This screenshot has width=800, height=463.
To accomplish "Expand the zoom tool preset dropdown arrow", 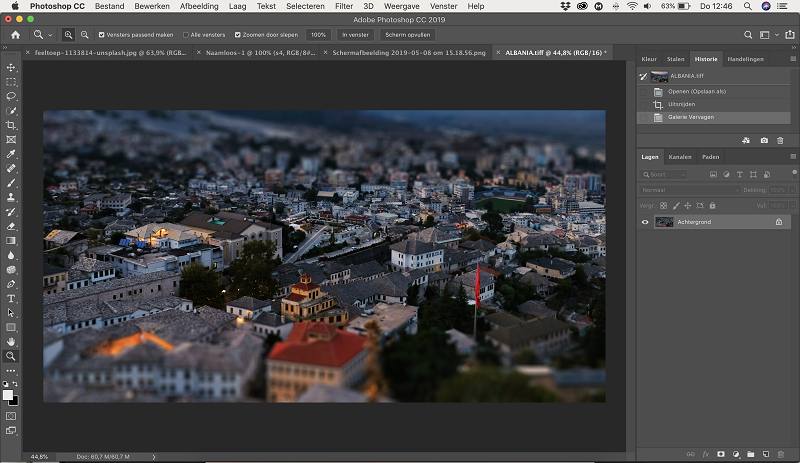I will 50,35.
